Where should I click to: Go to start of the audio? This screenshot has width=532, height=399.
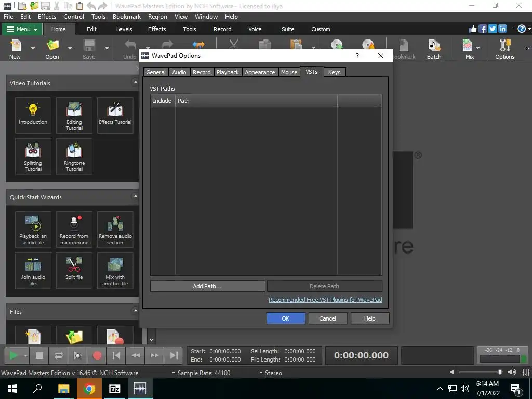coord(116,355)
